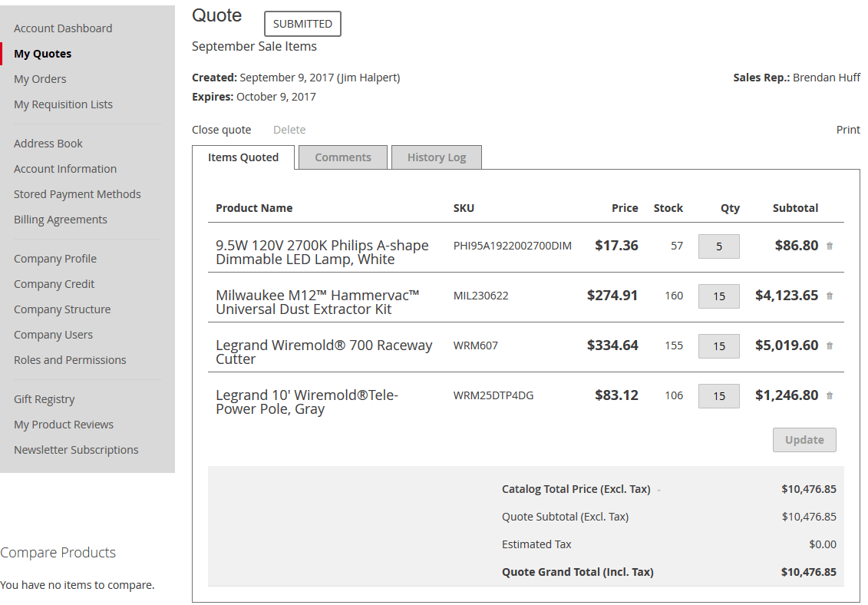Edit quantity for Wiremold 700 Raceway Cutter
This screenshot has width=868, height=605.
click(x=718, y=346)
